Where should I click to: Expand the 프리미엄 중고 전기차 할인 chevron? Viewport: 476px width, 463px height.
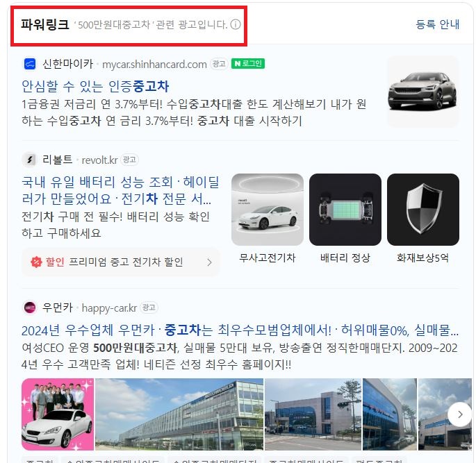[x=209, y=262]
